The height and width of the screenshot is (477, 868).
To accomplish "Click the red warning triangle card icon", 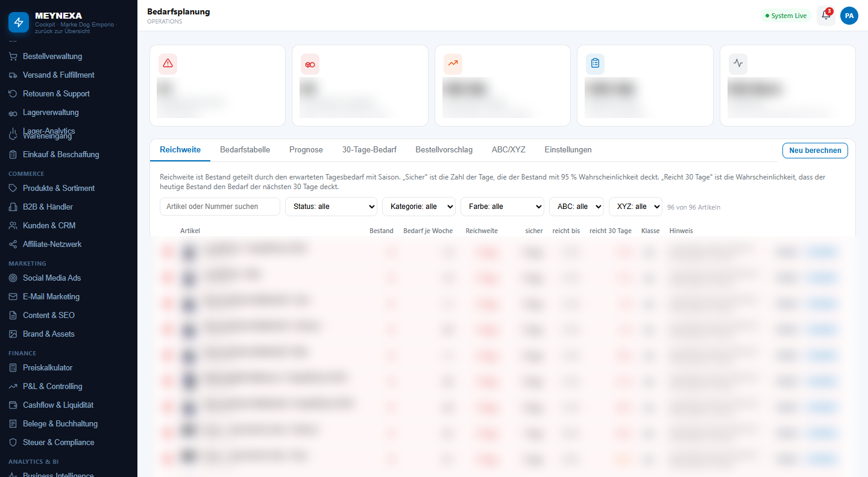I will 168,63.
